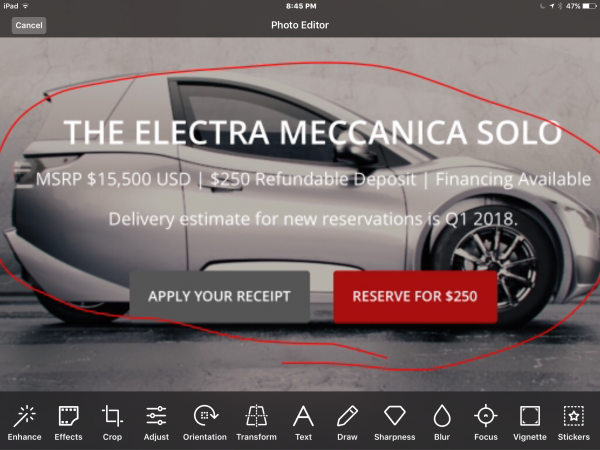Image resolution: width=600 pixels, height=450 pixels.
Task: Select the Orientation rotate tool
Action: pyautogui.click(x=205, y=423)
